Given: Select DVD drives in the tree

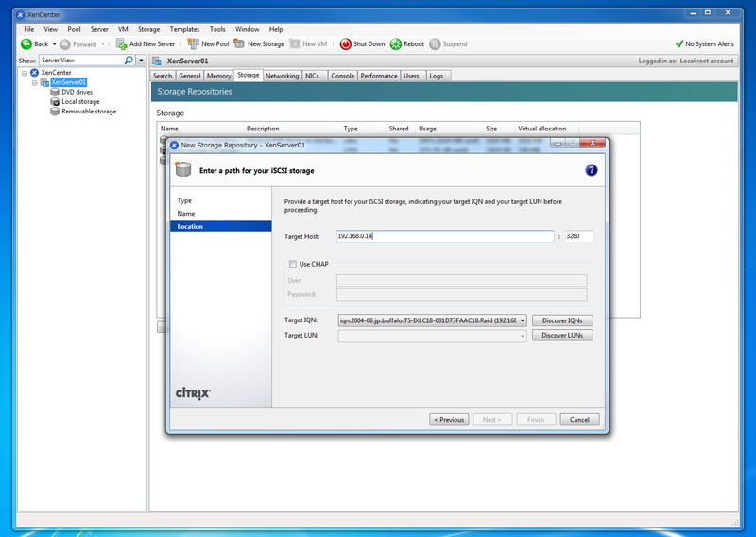Looking at the screenshot, I should click(77, 92).
